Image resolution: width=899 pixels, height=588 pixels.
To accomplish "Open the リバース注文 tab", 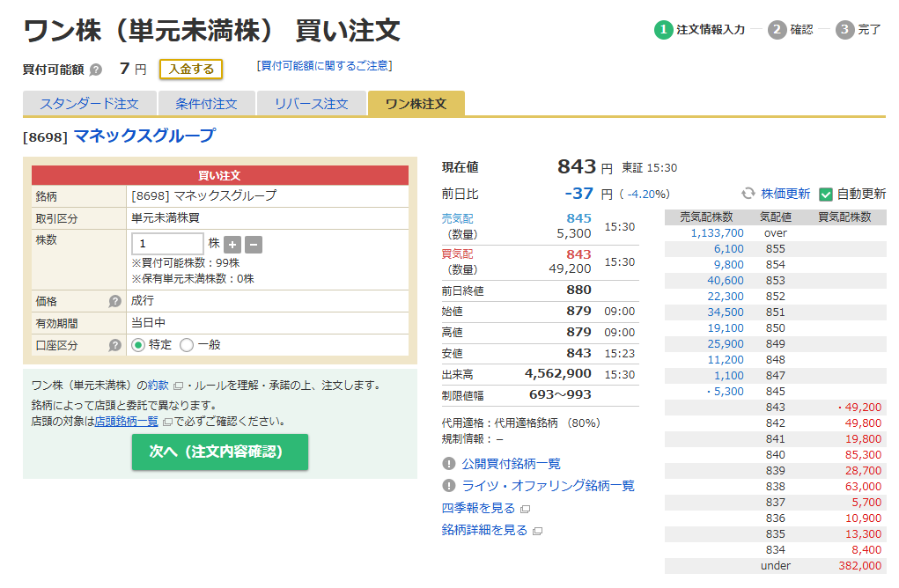I will coord(311,104).
